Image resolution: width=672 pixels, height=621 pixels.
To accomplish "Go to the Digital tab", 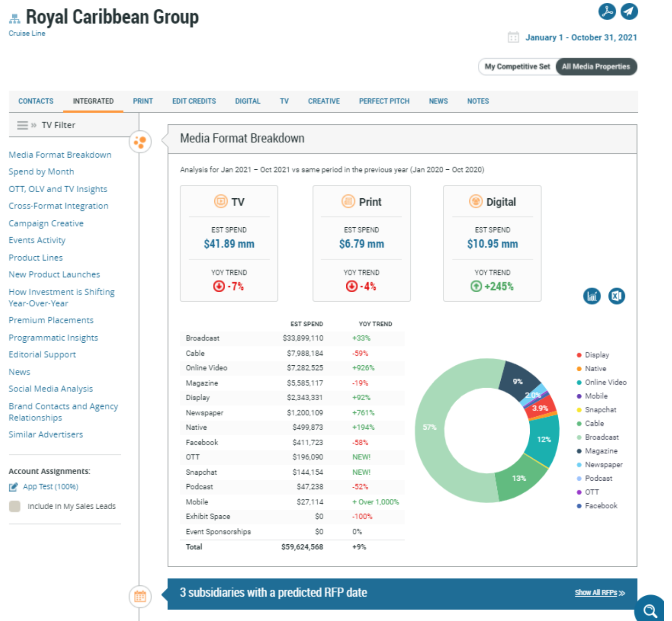I will 248,101.
